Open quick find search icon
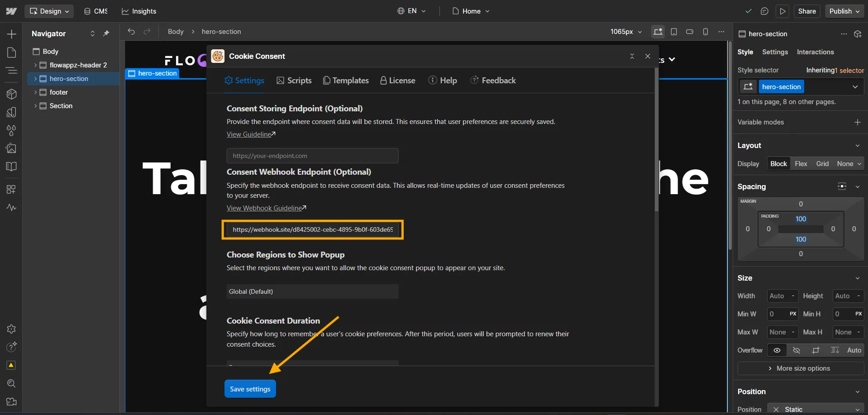The height and width of the screenshot is (415, 868). 12,383
